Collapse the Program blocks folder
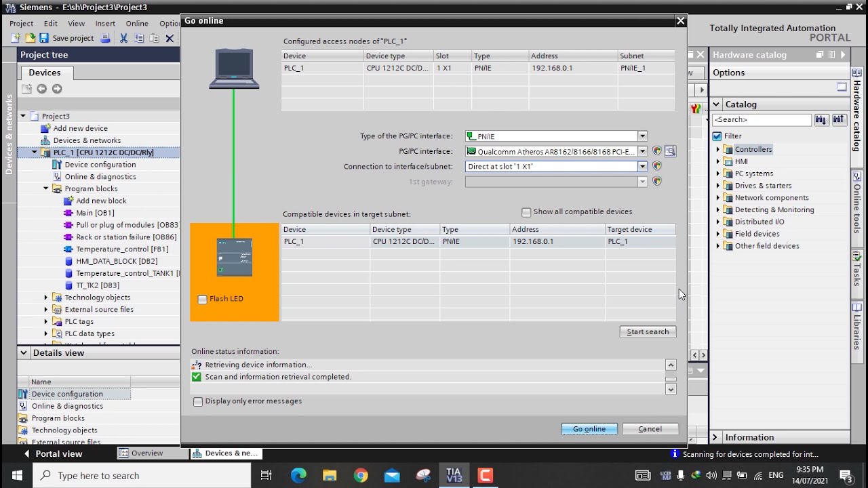The height and width of the screenshot is (488, 868). [x=46, y=189]
